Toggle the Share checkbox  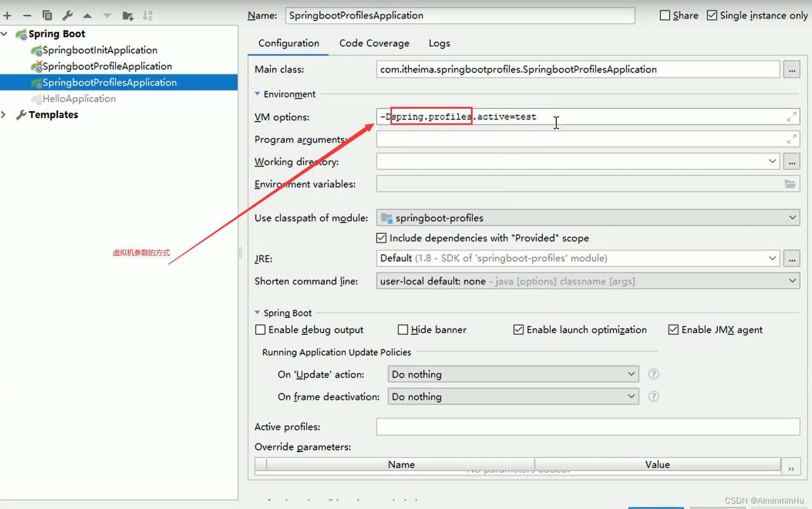(665, 15)
